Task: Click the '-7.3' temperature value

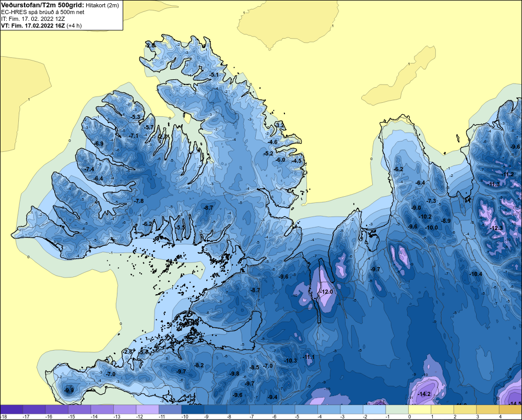Action: (x=432, y=201)
